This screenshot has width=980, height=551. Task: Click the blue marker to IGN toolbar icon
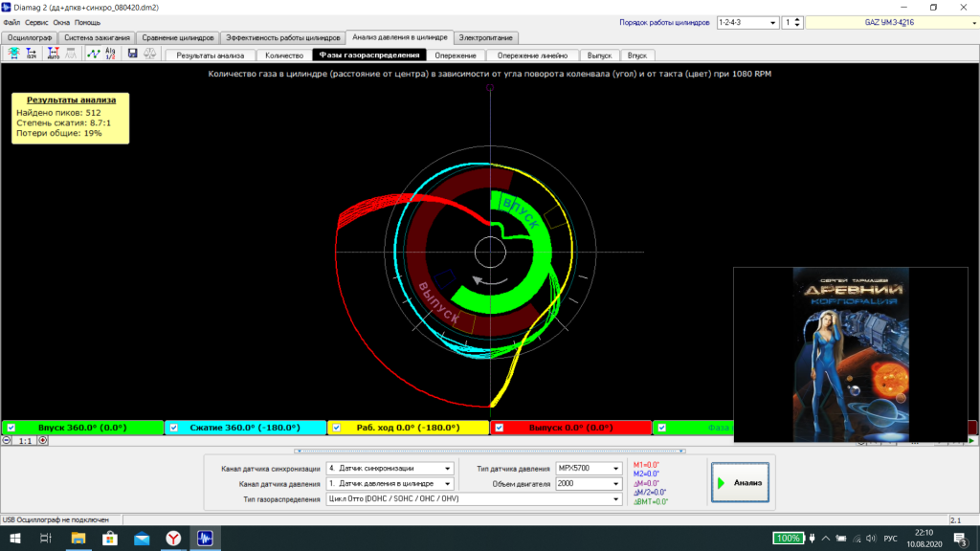pos(32,54)
